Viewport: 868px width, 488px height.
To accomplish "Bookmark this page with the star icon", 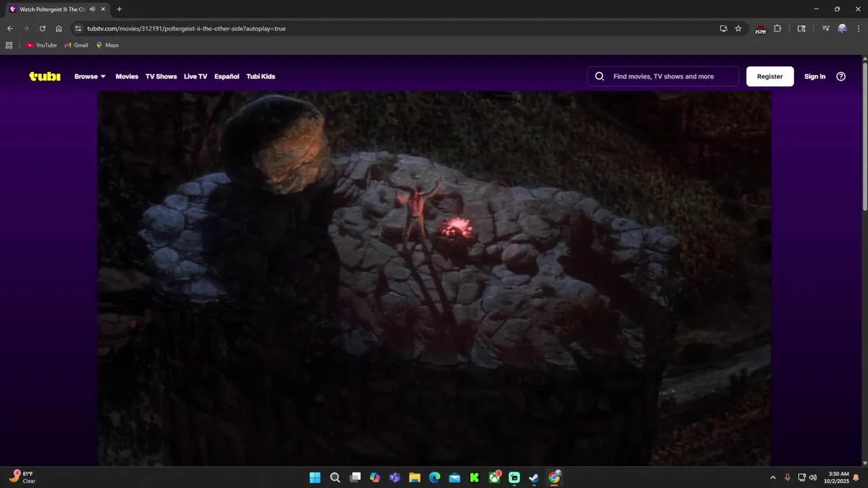I will 738,28.
